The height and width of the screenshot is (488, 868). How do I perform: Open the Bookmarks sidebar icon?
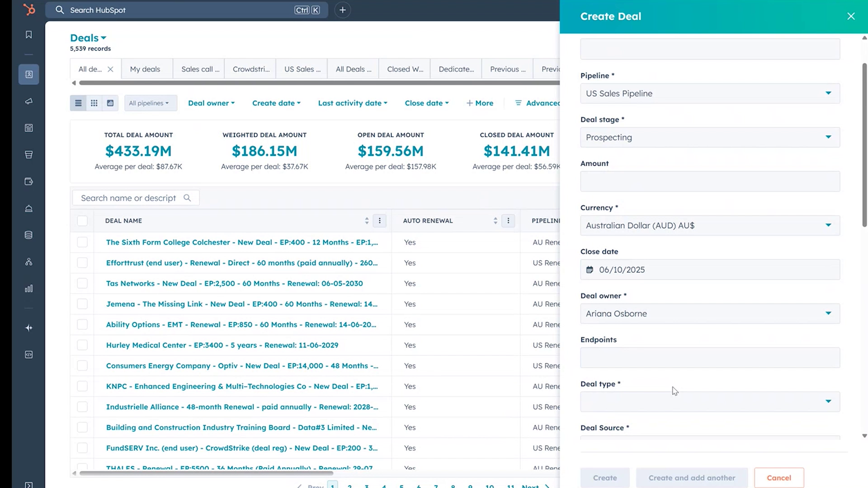tap(28, 34)
